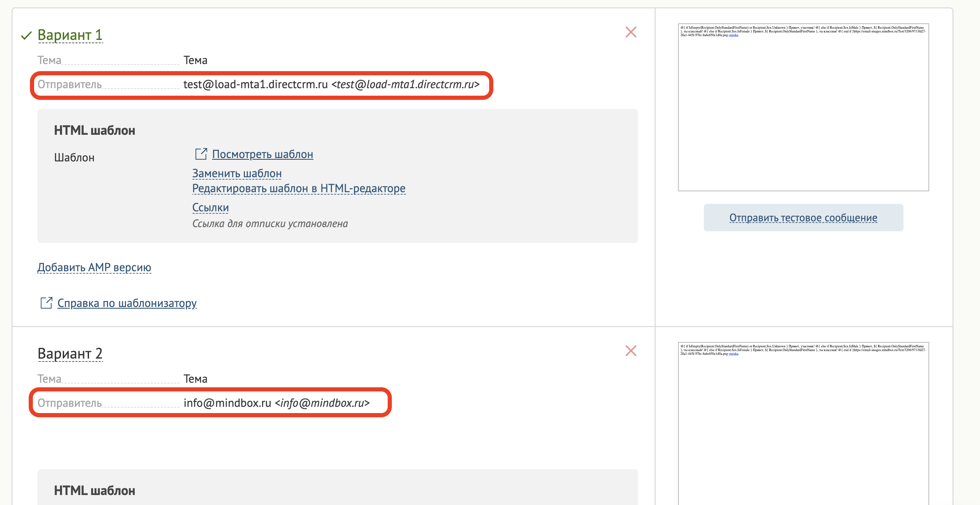980x505 pixels.
Task: Click the otpiska link in Вариант 2 preview
Action: [733, 354]
